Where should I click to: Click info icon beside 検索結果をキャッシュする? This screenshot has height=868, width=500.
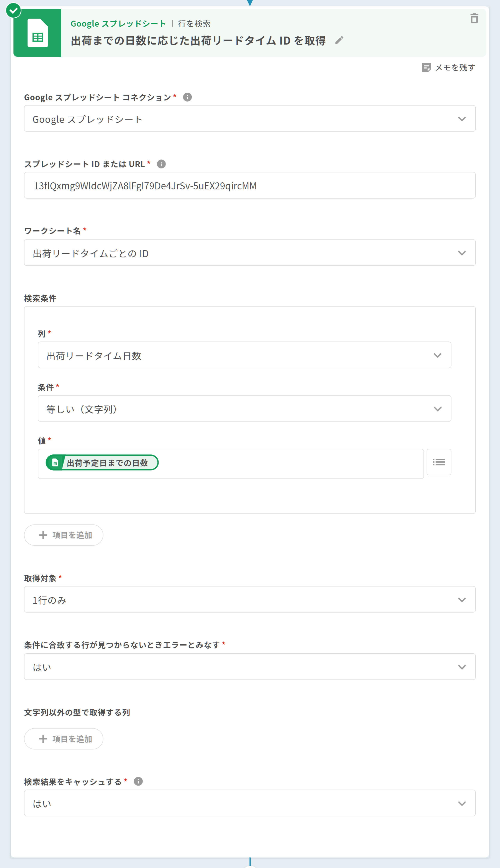tap(138, 781)
